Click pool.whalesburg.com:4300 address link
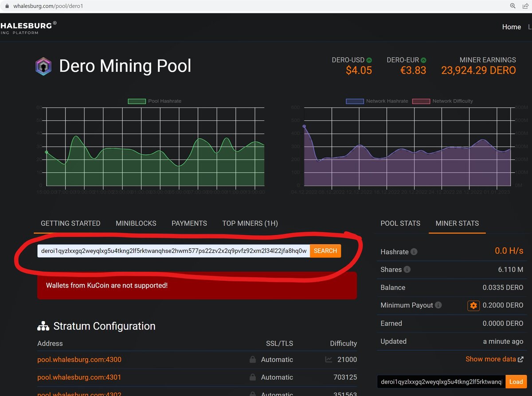 coord(79,360)
